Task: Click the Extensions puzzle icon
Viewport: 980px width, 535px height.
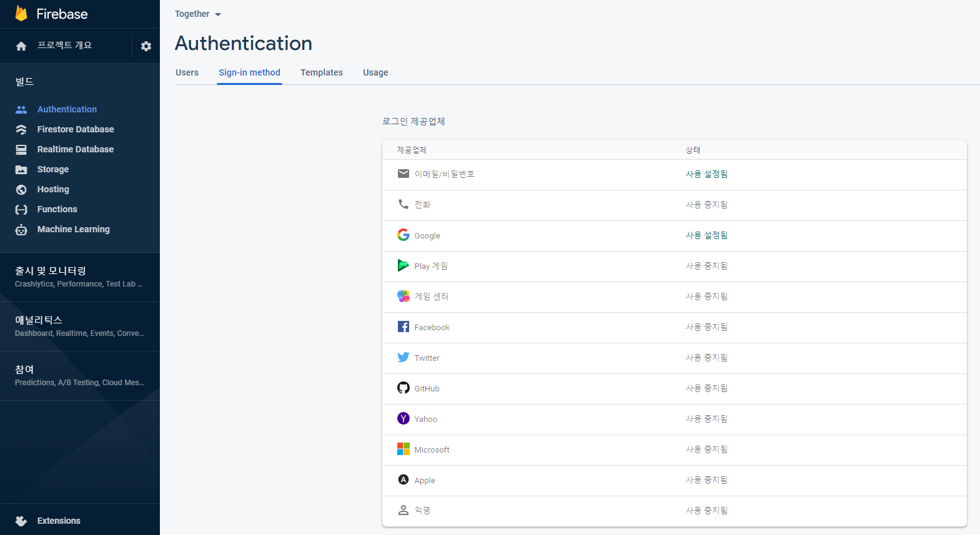Action: coord(21,521)
